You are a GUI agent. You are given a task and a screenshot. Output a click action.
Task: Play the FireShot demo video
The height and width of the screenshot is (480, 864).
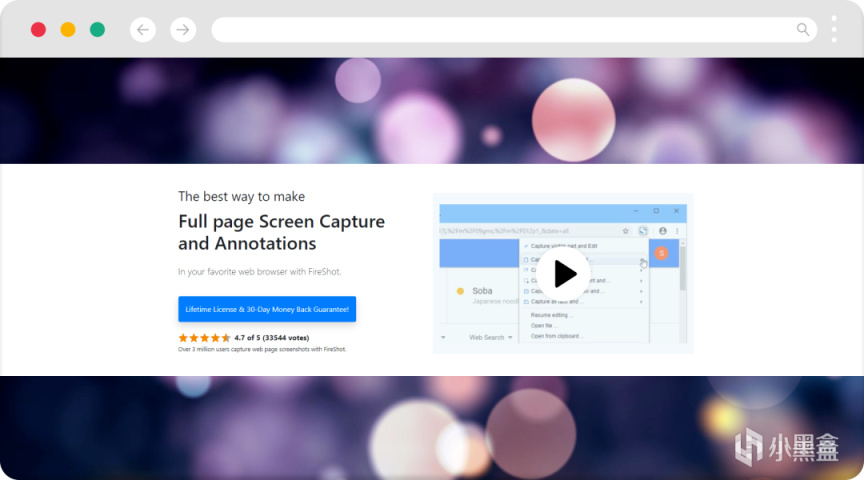(564, 274)
